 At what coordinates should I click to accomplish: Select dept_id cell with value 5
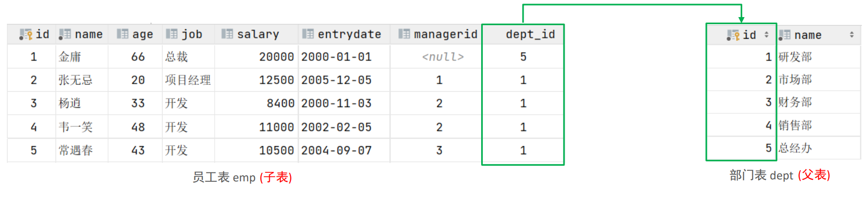(x=523, y=57)
